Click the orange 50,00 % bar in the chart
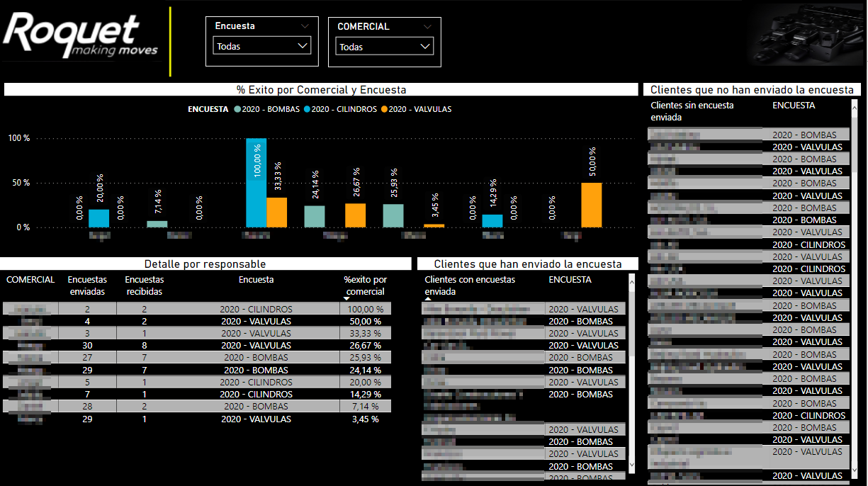The width and height of the screenshot is (868, 486). [592, 205]
